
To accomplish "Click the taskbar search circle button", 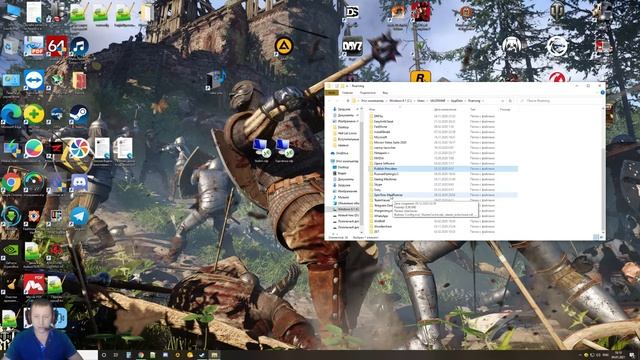I will [x=104, y=355].
